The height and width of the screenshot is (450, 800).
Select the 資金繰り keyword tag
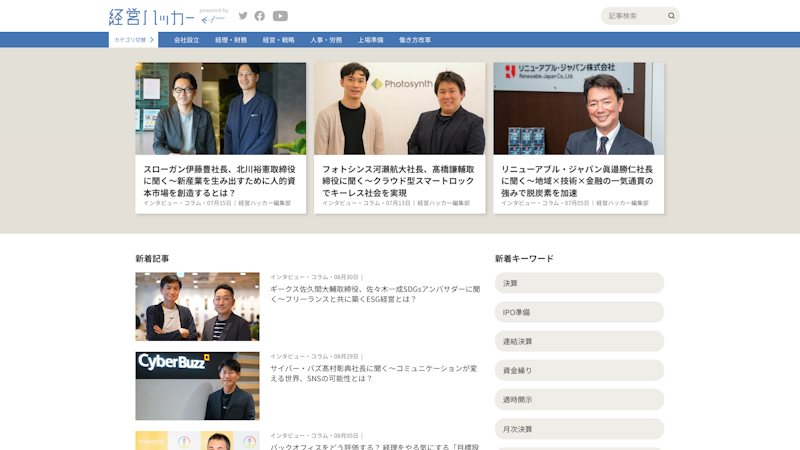(579, 370)
